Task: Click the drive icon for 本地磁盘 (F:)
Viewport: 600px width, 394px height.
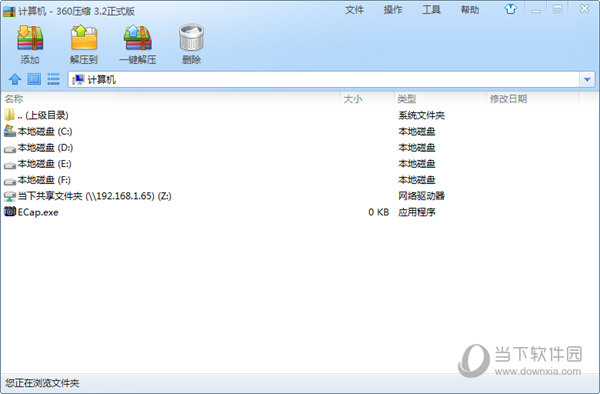Action: (x=10, y=181)
